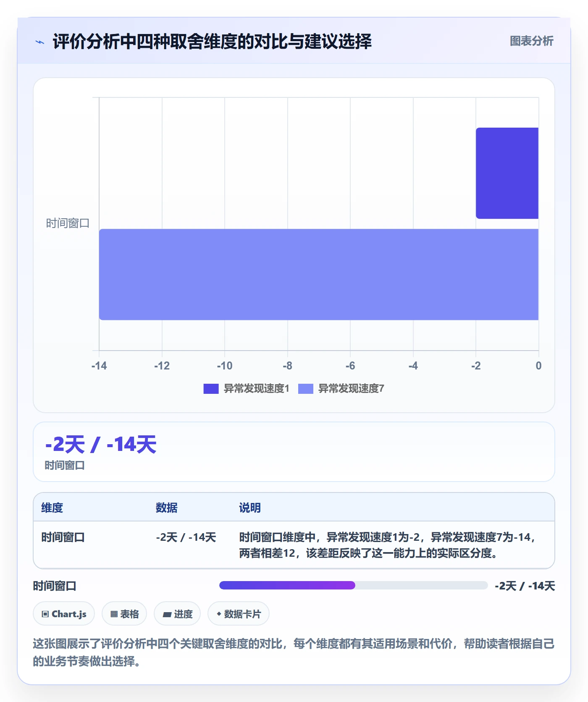Click the -8 x-axis tick label
This screenshot has width=588, height=702.
[x=287, y=366]
